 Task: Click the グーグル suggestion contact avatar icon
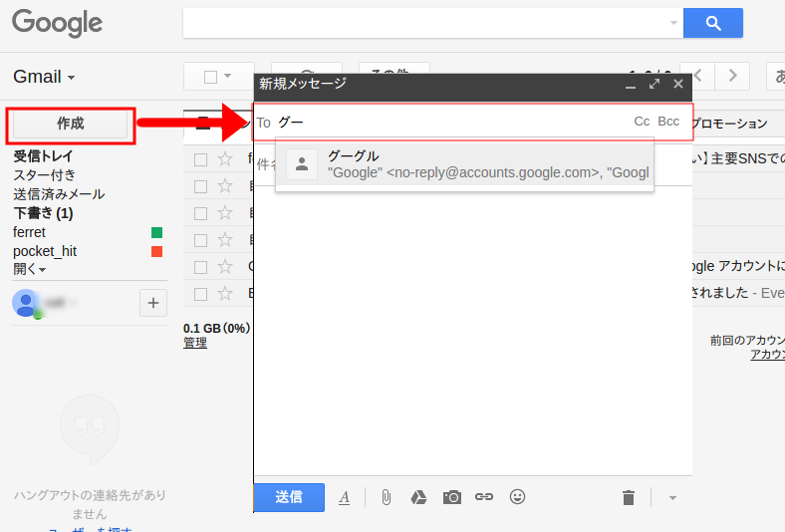(x=302, y=164)
